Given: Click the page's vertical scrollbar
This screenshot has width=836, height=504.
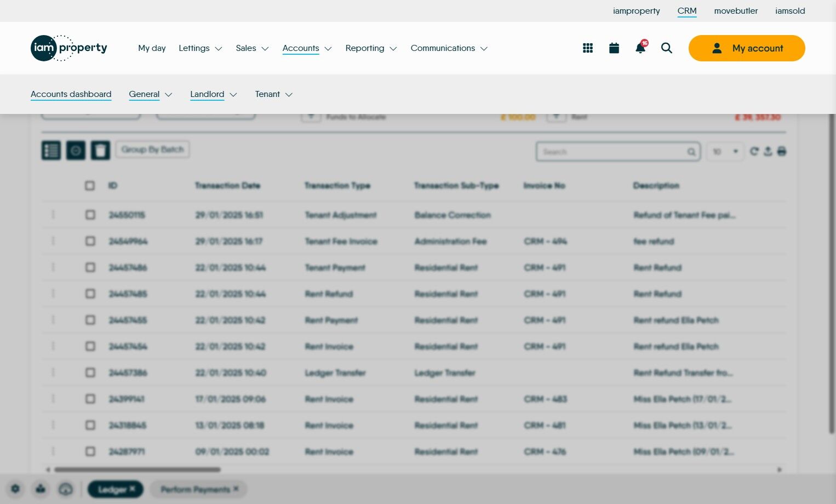Looking at the screenshot, I should pos(833,274).
